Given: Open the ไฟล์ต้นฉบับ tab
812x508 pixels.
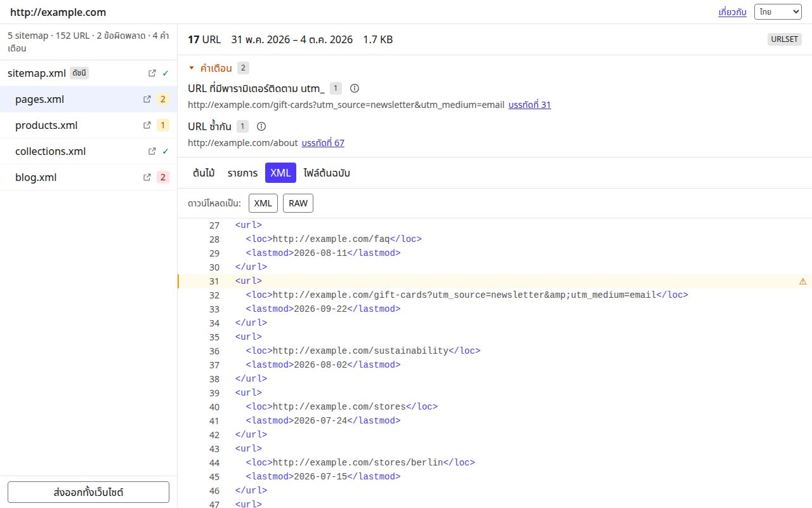Looking at the screenshot, I should tap(327, 173).
